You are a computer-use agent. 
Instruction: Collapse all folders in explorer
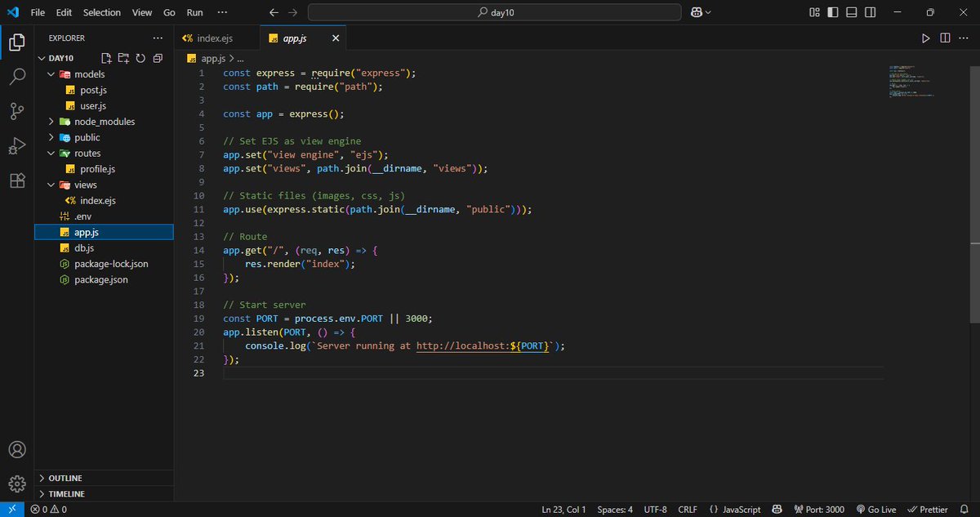coord(158,58)
